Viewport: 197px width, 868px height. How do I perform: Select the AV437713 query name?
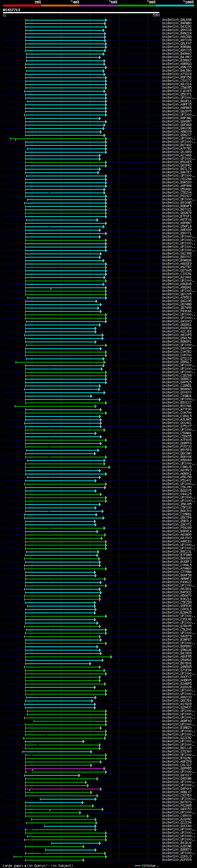tap(11, 10)
